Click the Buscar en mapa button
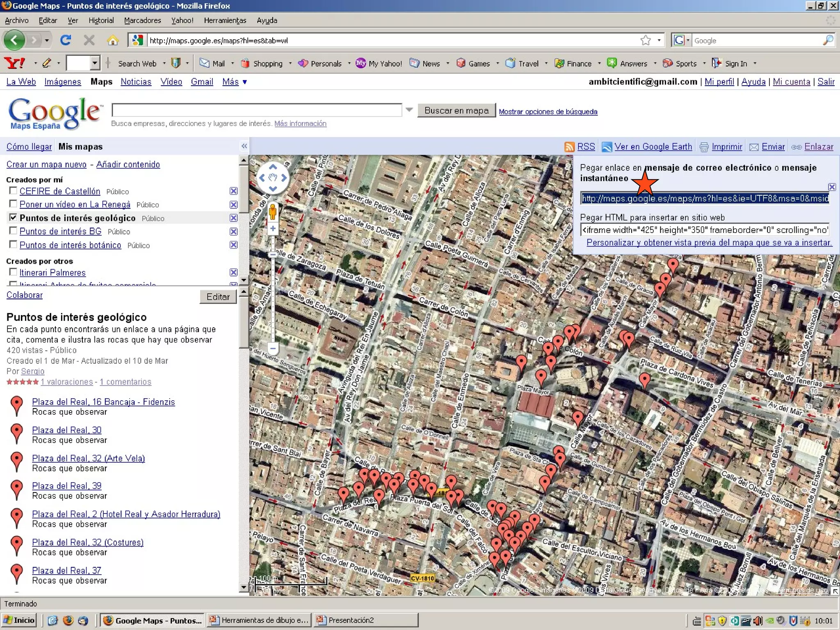This screenshot has width=840, height=630. pyautogui.click(x=457, y=111)
